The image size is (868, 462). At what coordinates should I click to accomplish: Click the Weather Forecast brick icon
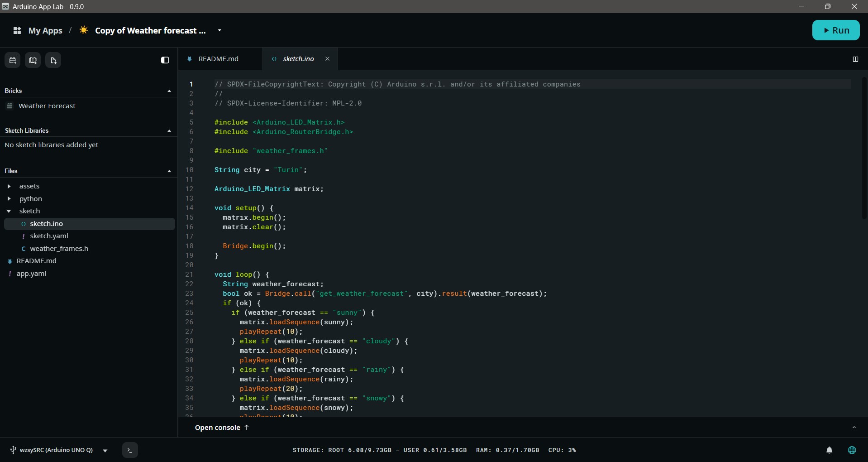pos(10,106)
